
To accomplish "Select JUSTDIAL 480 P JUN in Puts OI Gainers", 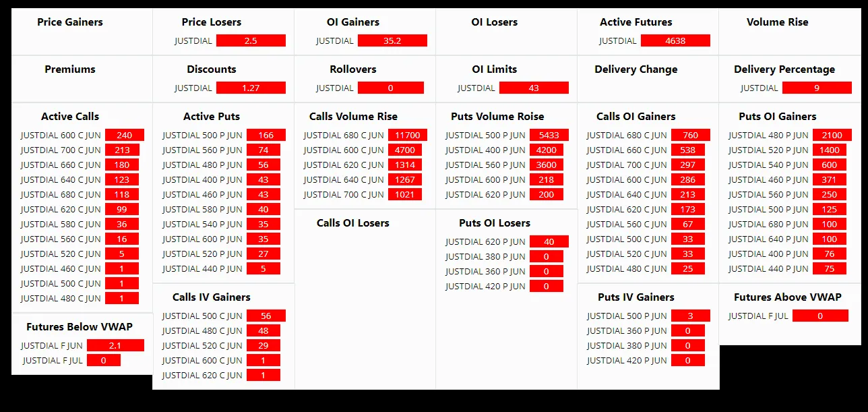I will tap(768, 135).
